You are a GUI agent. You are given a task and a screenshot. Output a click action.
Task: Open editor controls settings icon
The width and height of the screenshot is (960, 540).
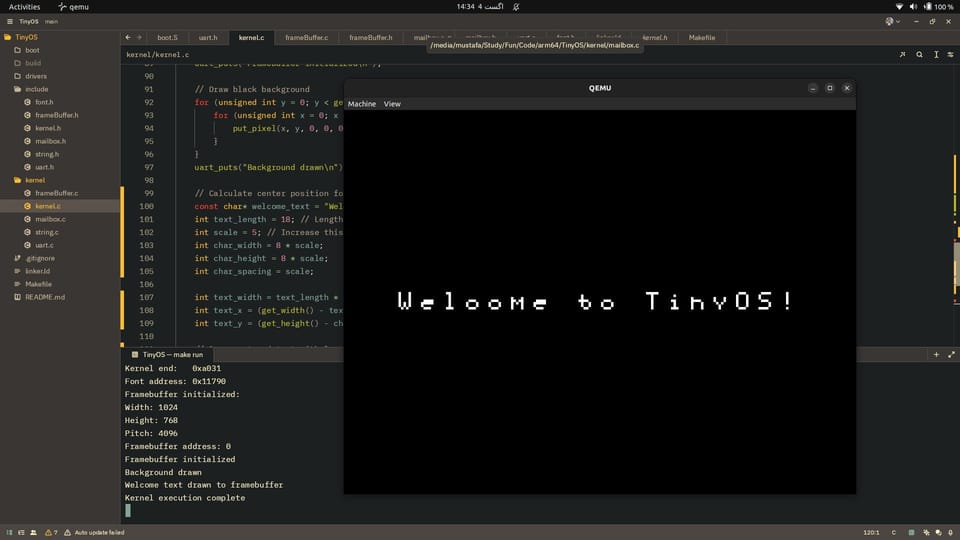951,54
